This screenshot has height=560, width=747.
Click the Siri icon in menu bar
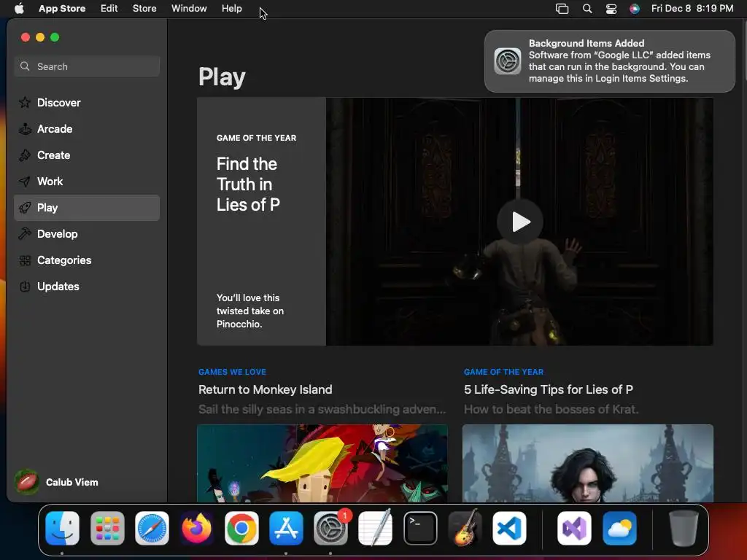coord(635,9)
